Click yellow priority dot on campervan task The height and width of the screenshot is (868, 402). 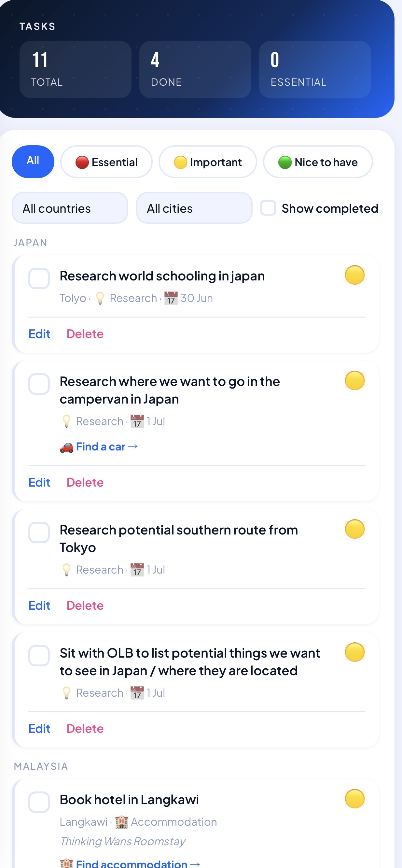tap(354, 380)
